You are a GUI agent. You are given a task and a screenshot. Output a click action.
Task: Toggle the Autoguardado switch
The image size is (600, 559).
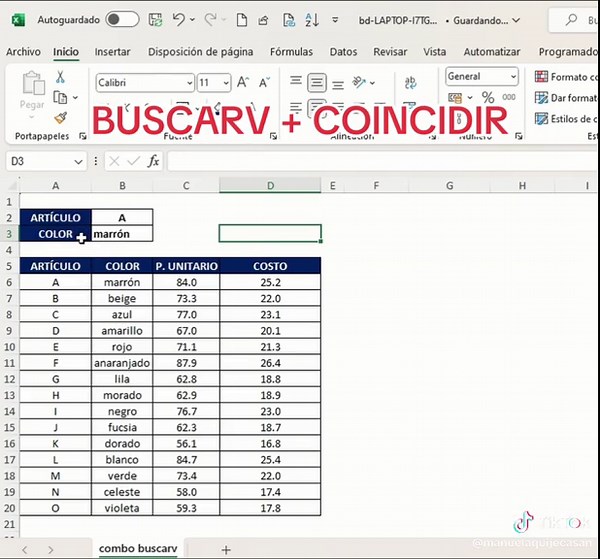(x=122, y=20)
